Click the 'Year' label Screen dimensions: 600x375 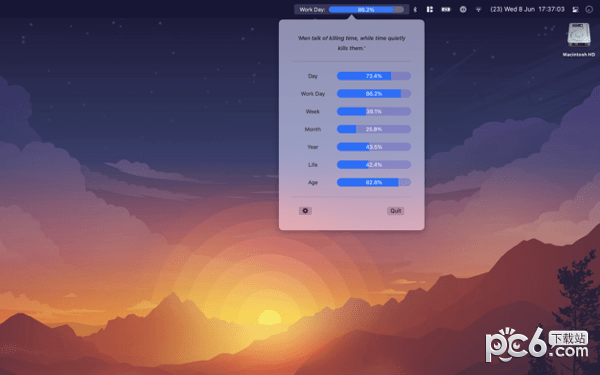point(313,147)
